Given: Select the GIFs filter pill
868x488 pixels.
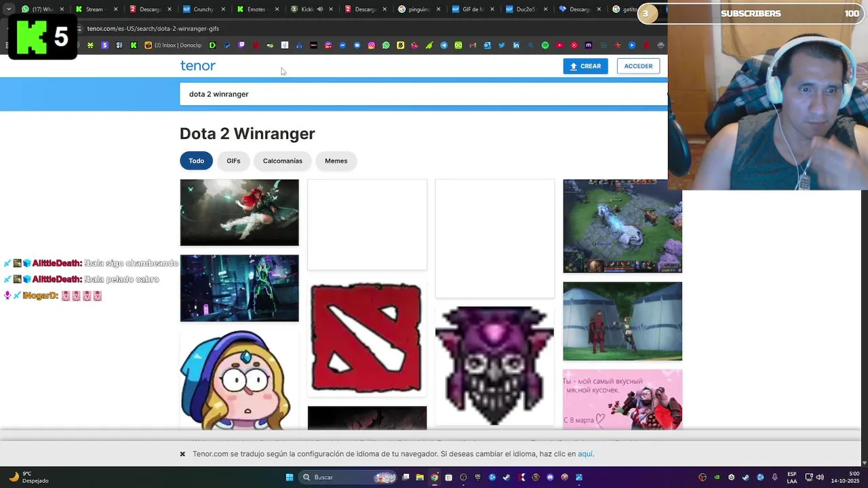Looking at the screenshot, I should pos(233,161).
